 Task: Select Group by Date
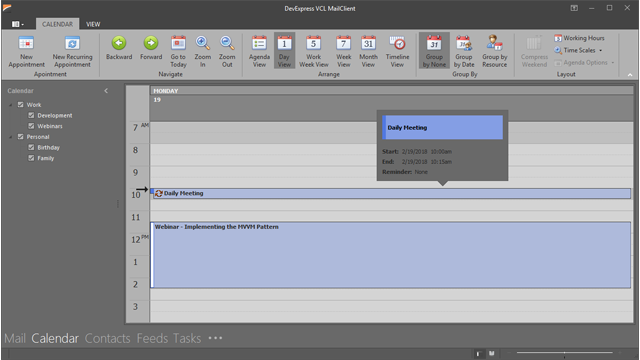pyautogui.click(x=464, y=51)
